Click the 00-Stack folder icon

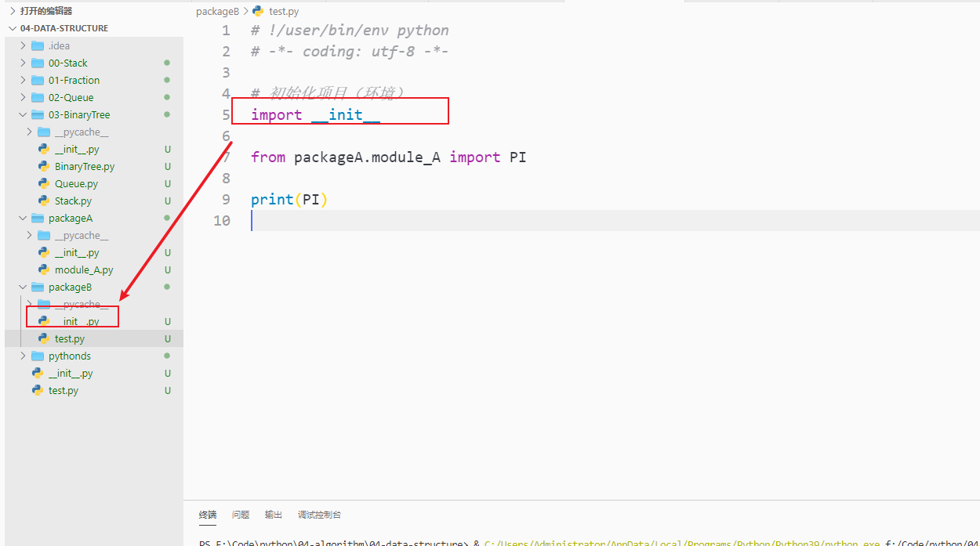pyautogui.click(x=38, y=63)
